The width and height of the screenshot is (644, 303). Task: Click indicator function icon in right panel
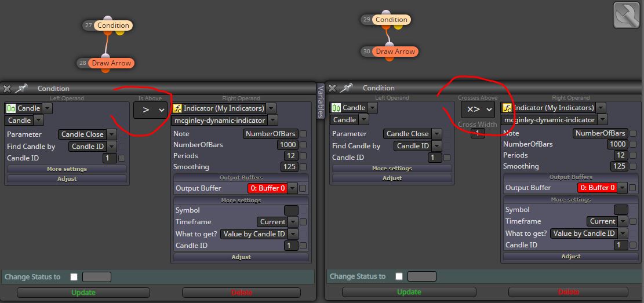pyautogui.click(x=507, y=108)
